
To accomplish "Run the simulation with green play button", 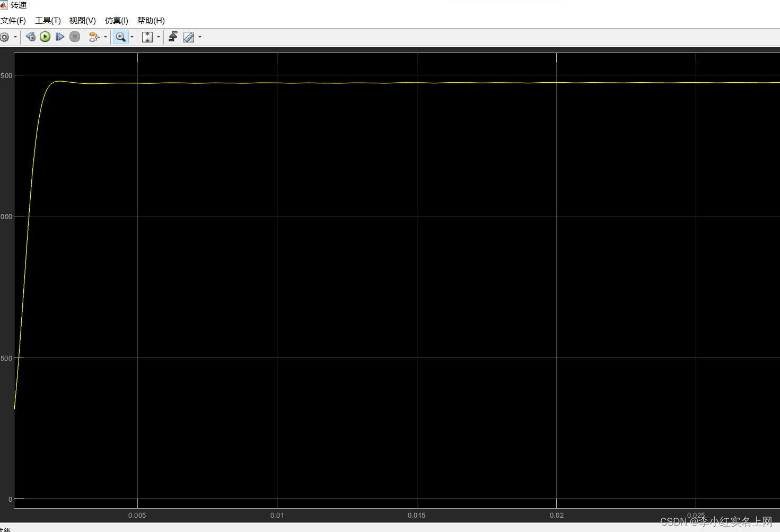I will point(45,37).
